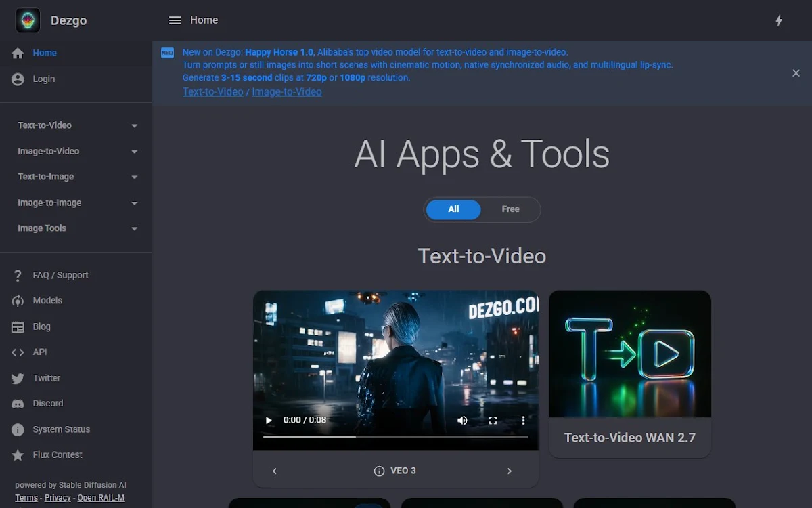
Task: Click the Dezgo brand name text
Action: 69,20
